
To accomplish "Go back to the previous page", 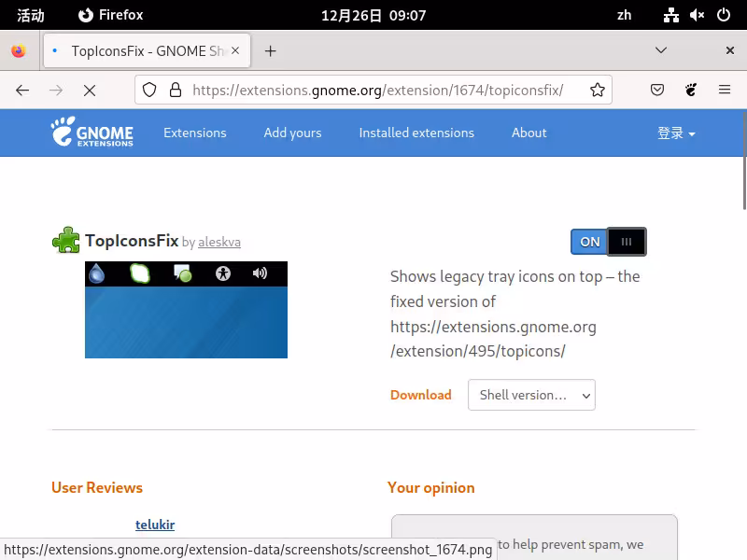I will coord(22,90).
